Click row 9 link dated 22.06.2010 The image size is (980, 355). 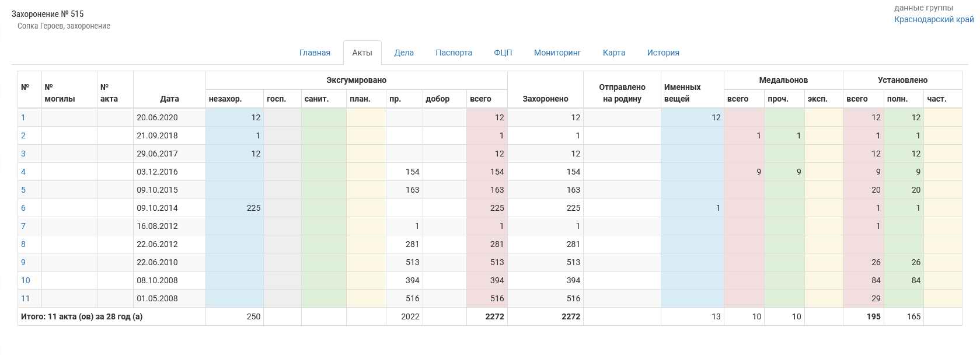click(x=23, y=262)
